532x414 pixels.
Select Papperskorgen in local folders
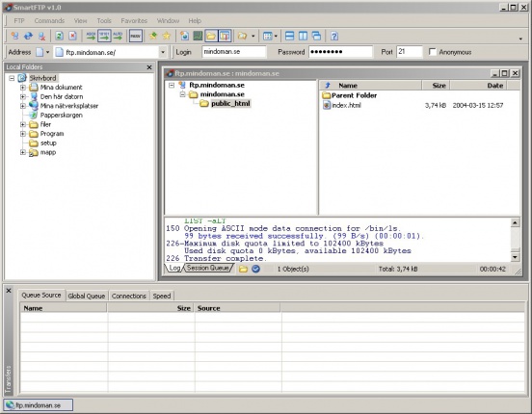(62, 116)
